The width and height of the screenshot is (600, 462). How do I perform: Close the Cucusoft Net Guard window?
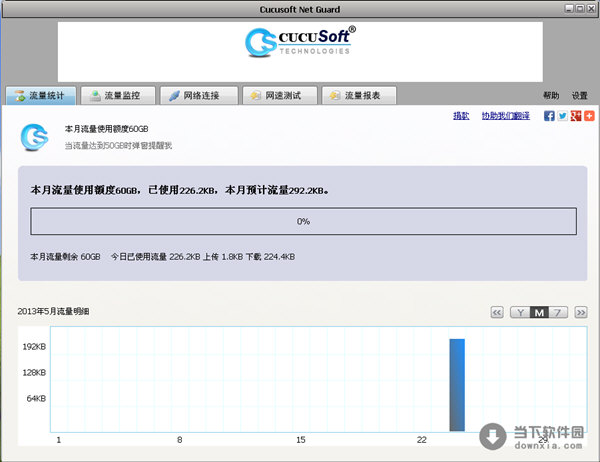click(591, 8)
